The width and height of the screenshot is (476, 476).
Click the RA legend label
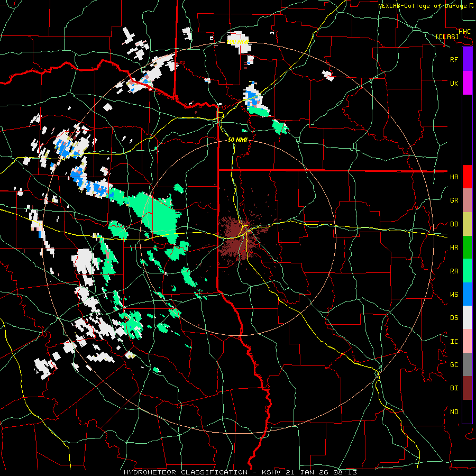coord(454,271)
